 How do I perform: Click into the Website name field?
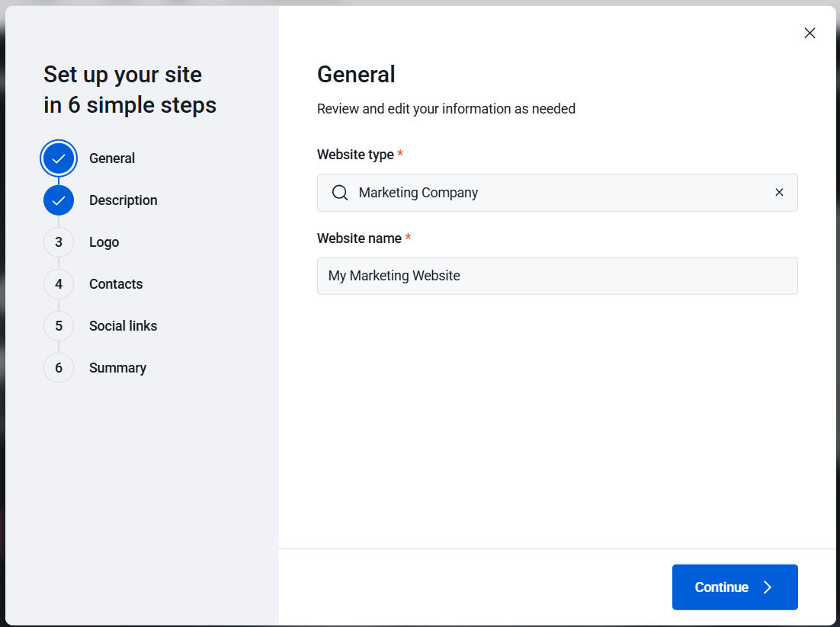556,276
